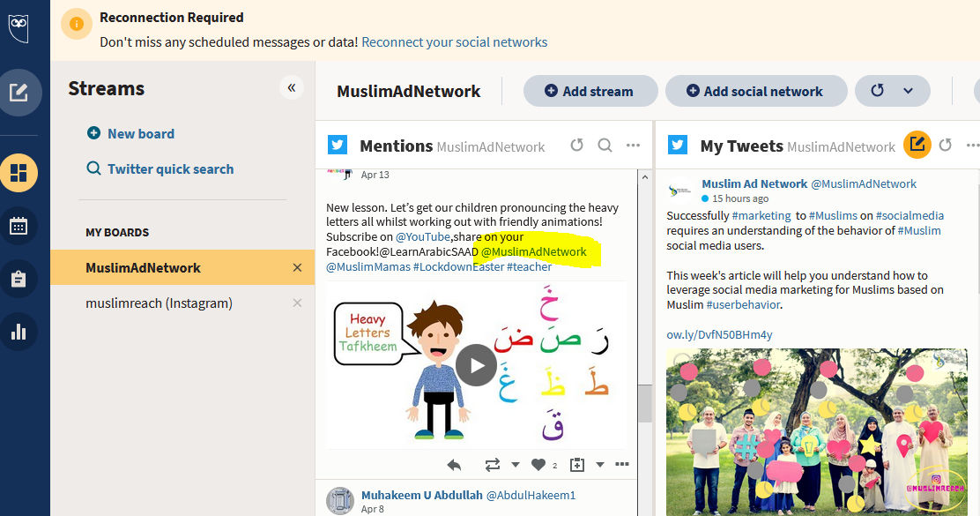Open the yellow compose icon on My Tweets
Image resolution: width=980 pixels, height=516 pixels.
tap(917, 146)
